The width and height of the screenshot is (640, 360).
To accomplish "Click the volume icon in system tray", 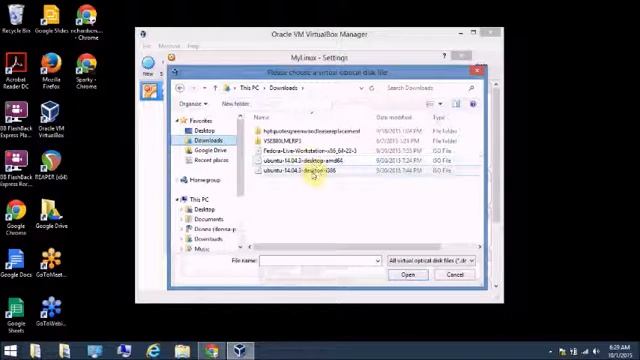I will tap(596, 351).
